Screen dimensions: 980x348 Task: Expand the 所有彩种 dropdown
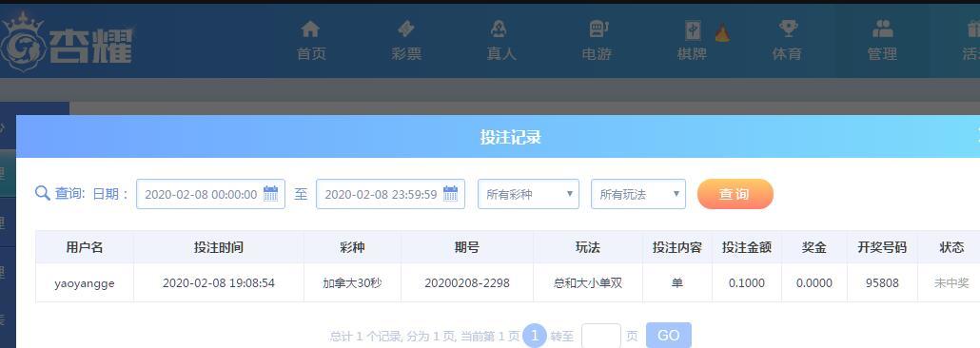pos(528,194)
